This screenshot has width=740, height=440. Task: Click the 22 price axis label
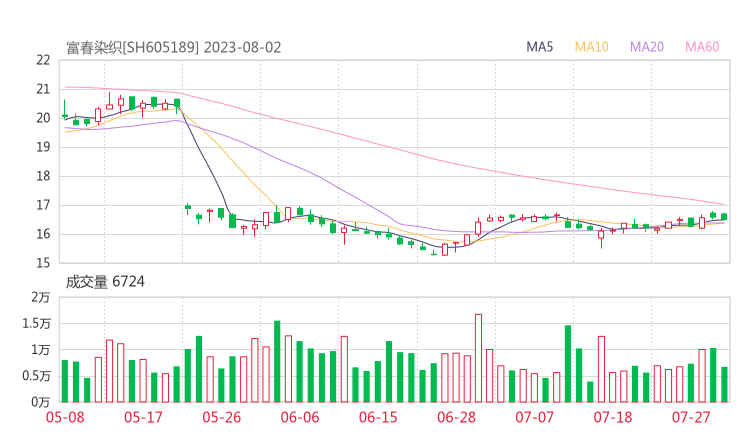[43, 60]
